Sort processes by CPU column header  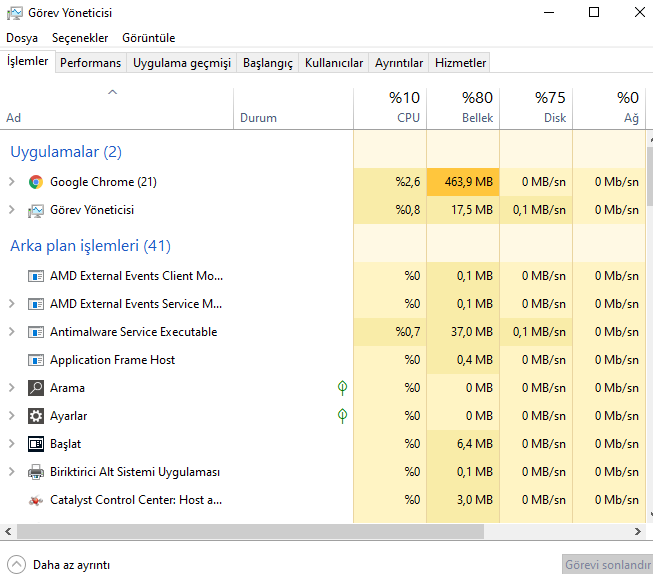point(390,108)
